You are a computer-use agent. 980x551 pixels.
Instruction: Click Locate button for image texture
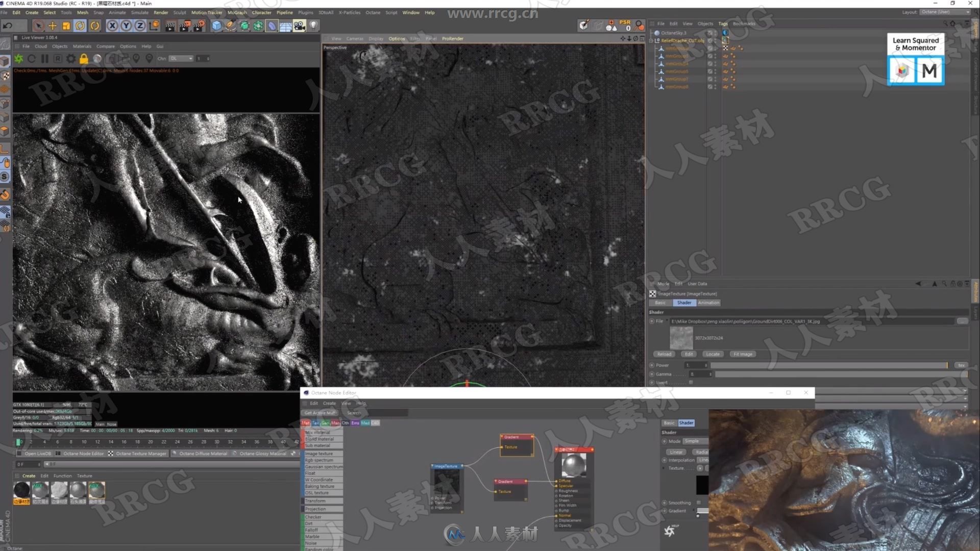713,354
